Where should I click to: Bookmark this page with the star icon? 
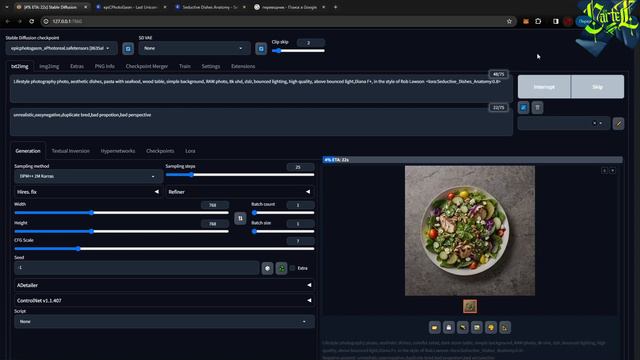(x=509, y=21)
